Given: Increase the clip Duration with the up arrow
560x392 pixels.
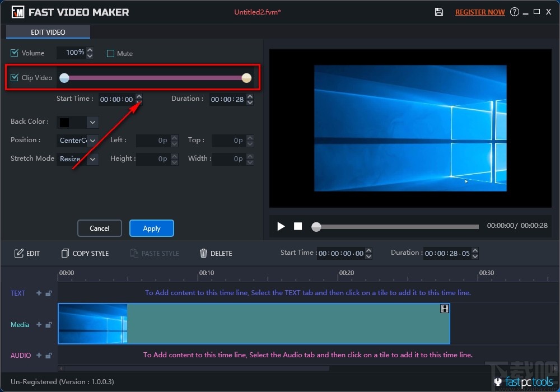Looking at the screenshot, I should (x=250, y=96).
